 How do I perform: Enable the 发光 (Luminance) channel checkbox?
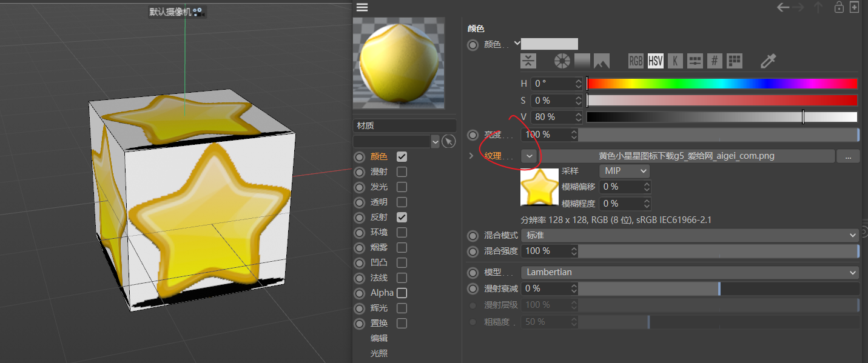[x=402, y=187]
